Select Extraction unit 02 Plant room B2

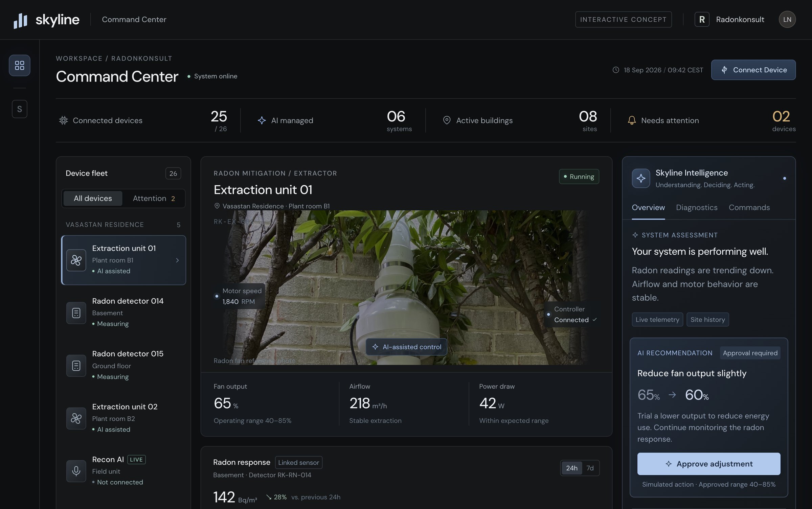point(123,418)
